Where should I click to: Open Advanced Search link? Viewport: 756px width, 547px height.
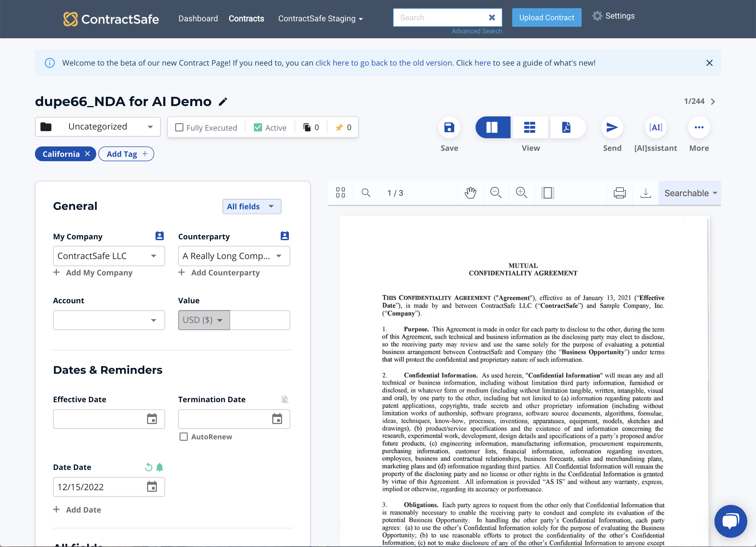point(477,31)
